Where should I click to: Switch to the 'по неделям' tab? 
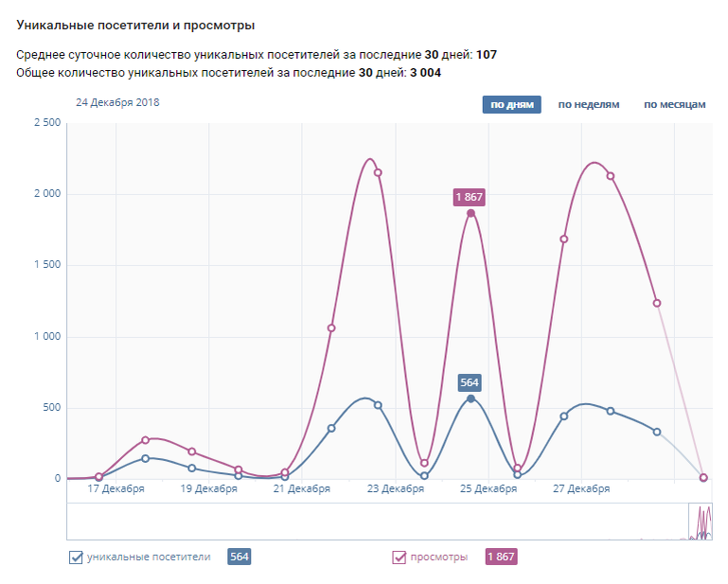[x=588, y=104]
